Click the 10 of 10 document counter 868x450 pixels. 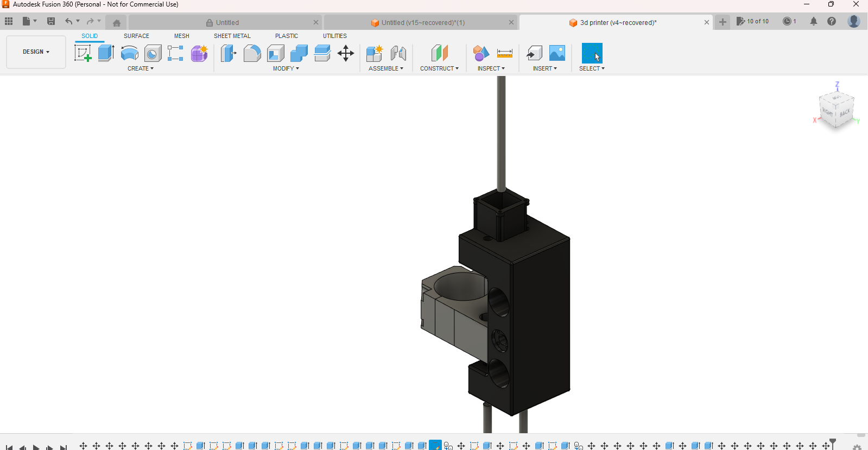click(753, 21)
